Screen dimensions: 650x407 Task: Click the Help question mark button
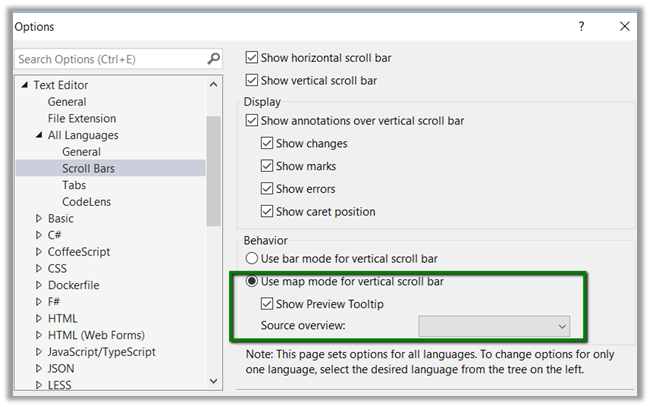click(582, 27)
